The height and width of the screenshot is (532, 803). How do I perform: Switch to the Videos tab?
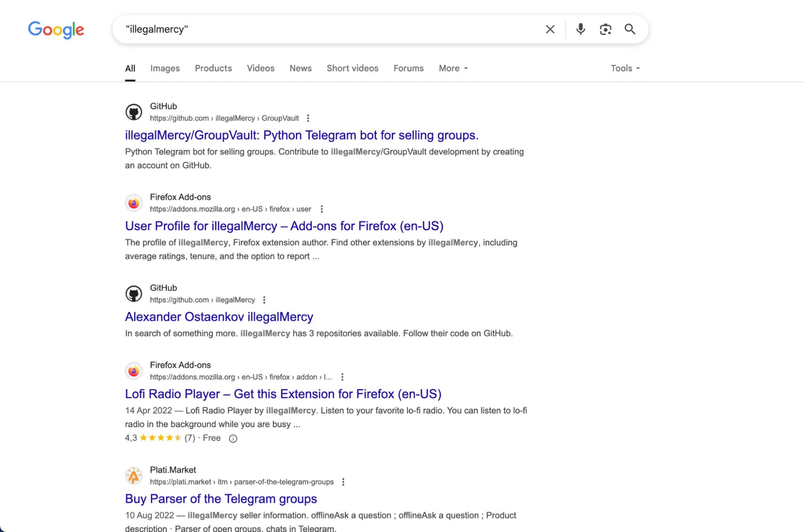pyautogui.click(x=260, y=68)
